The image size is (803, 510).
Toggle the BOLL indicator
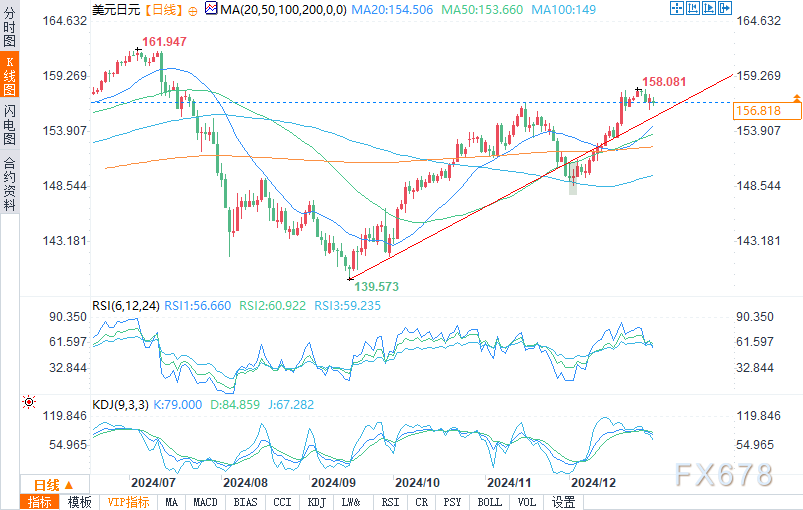(x=489, y=502)
